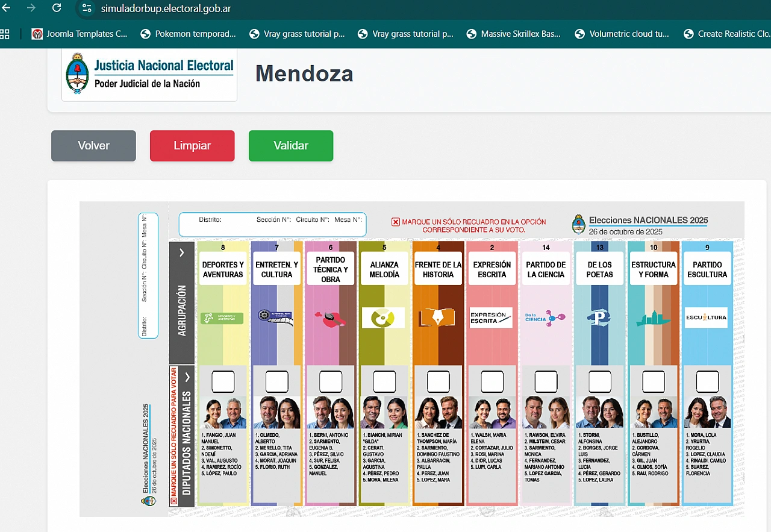Check the vote box for Frente de la Historia

[438, 382]
